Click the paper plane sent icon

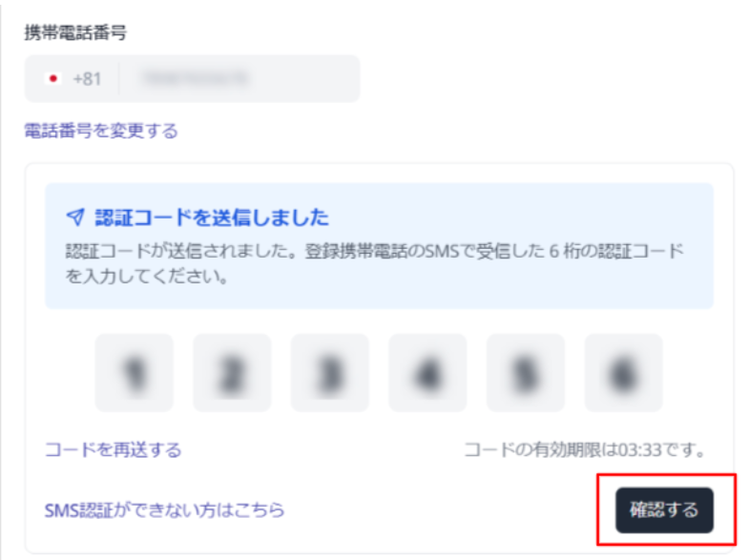click(75, 218)
